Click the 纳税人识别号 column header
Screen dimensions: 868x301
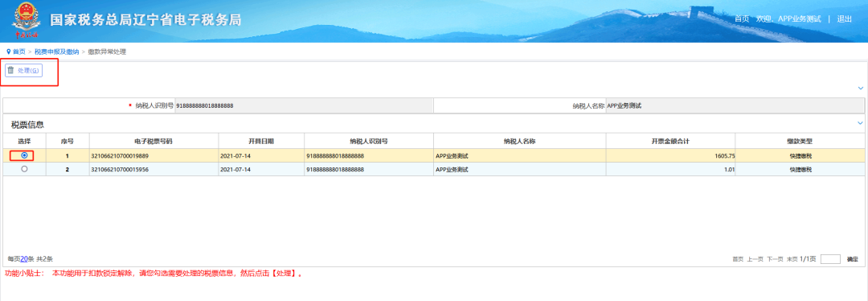coord(369,142)
